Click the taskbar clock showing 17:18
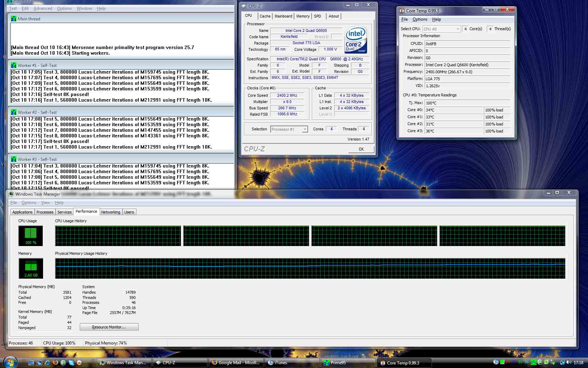The width and height of the screenshot is (588, 368). coord(579,362)
